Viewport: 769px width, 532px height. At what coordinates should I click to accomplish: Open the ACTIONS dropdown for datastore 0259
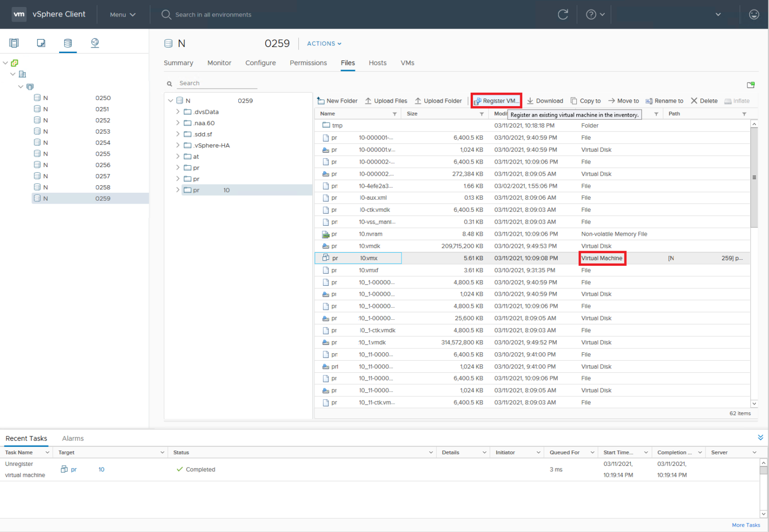coord(324,44)
